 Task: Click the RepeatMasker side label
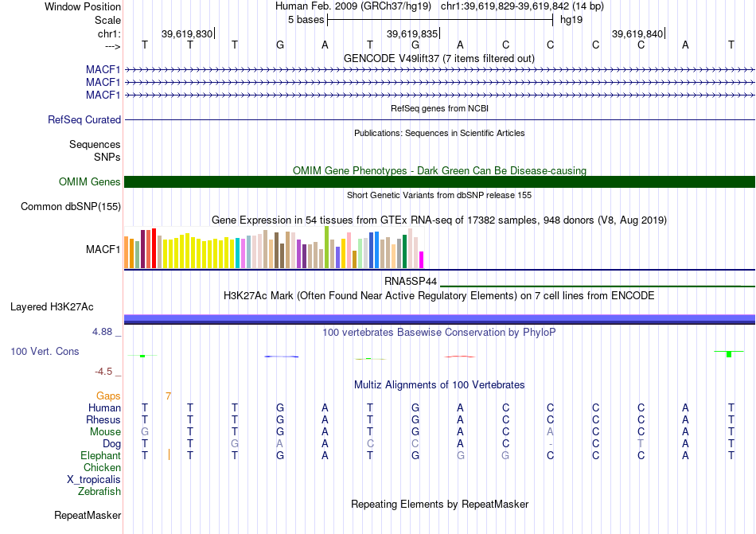pos(88,516)
